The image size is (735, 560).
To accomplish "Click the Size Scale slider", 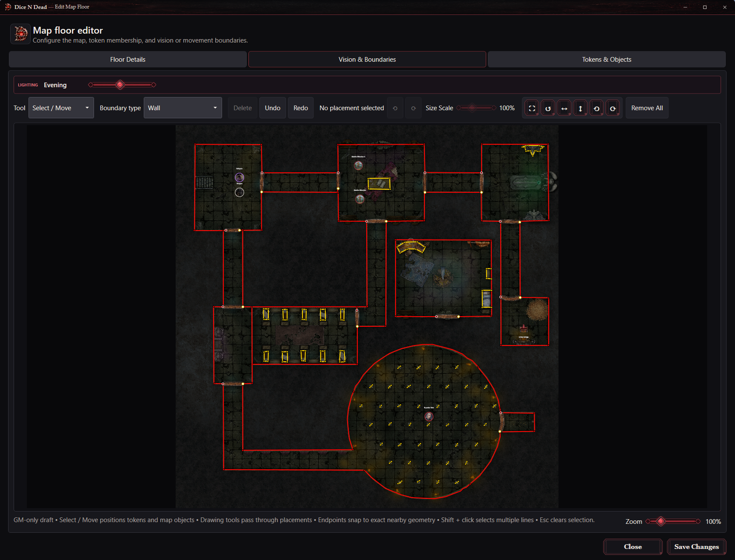I will 476,108.
